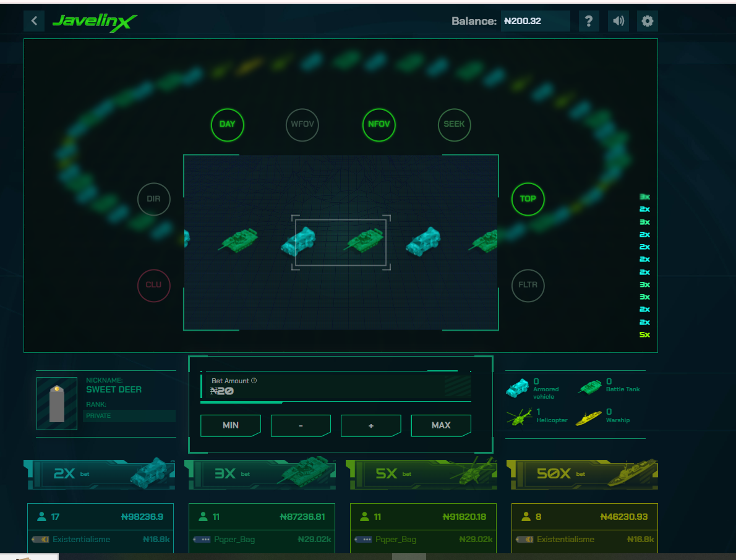Screen dimensions: 736x560
Task: Click the Helicopter icon in stats panel
Action: (x=518, y=418)
